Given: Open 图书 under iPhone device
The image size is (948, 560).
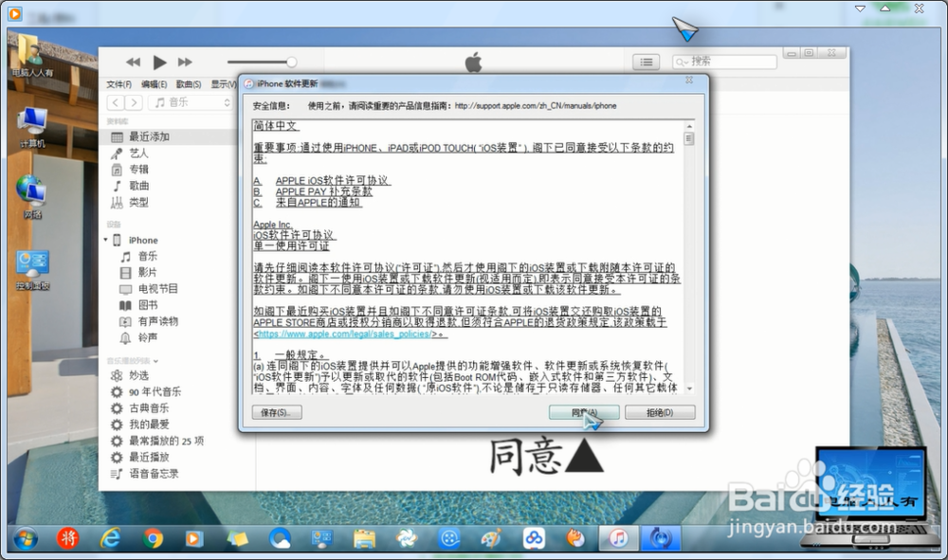Looking at the screenshot, I should pyautogui.click(x=148, y=305).
